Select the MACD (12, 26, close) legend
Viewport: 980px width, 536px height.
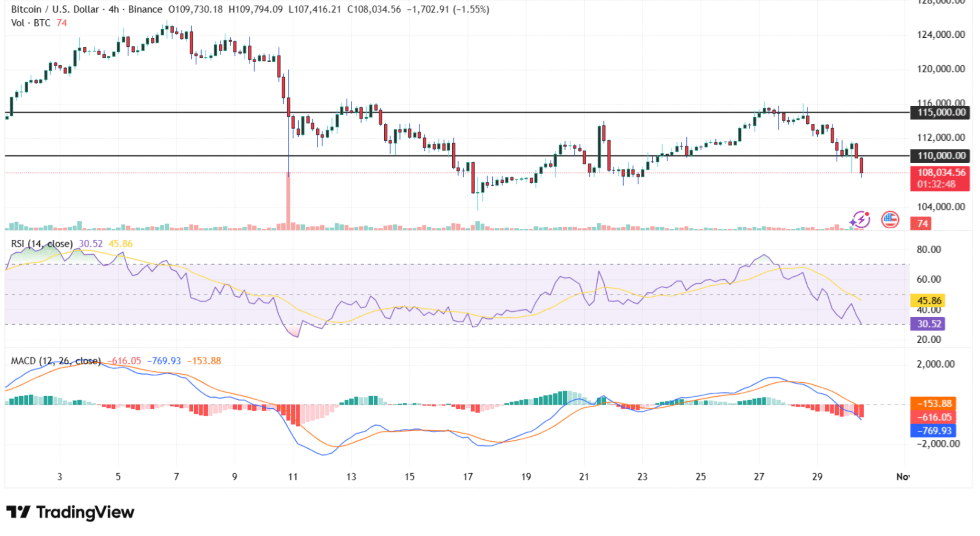tap(56, 361)
